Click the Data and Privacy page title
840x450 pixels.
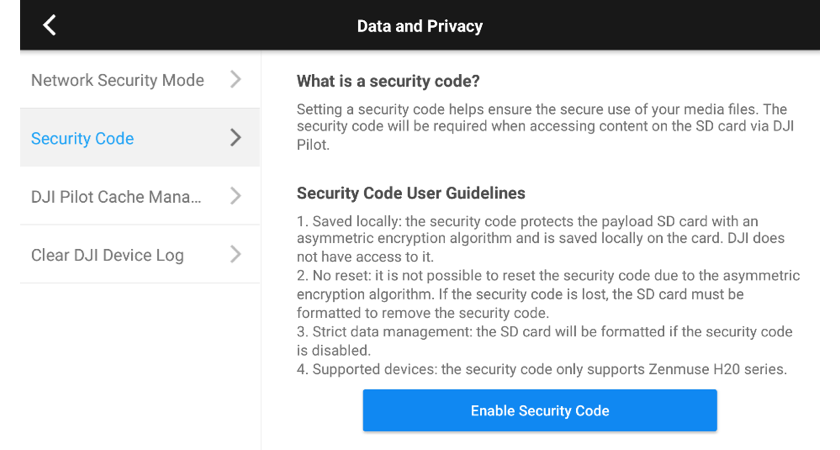(x=419, y=26)
